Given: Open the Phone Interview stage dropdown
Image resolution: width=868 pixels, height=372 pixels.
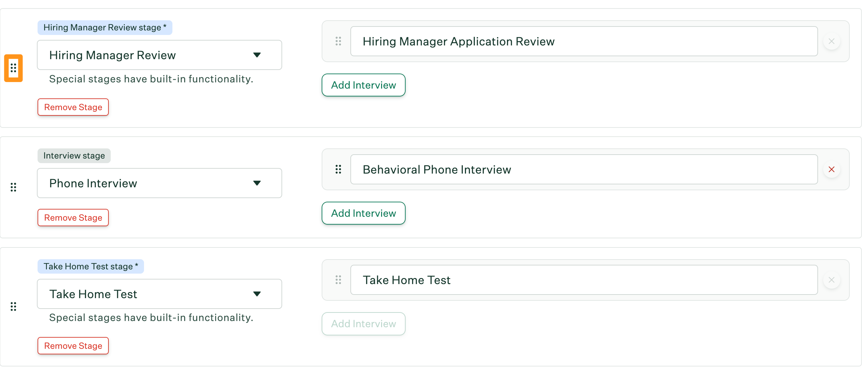Looking at the screenshot, I should click(159, 183).
